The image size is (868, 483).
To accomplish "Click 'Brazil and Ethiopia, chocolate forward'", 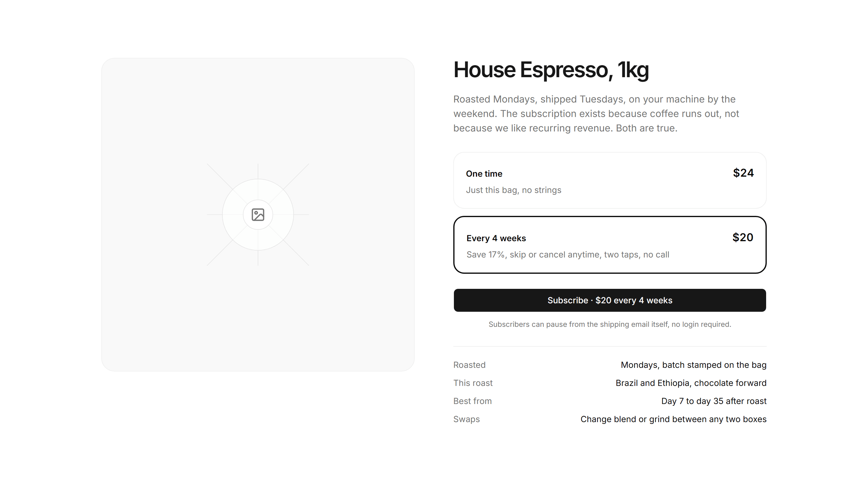I will [691, 383].
